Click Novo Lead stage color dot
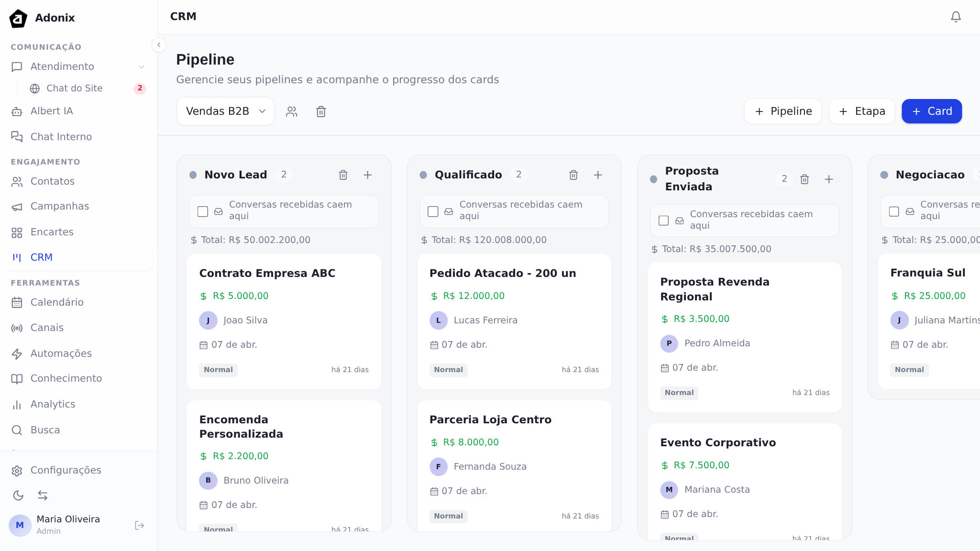980x551 pixels. [193, 175]
